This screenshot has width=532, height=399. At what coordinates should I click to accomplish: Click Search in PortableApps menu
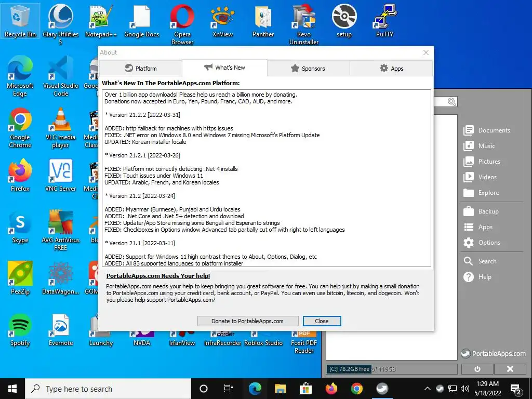(480, 261)
